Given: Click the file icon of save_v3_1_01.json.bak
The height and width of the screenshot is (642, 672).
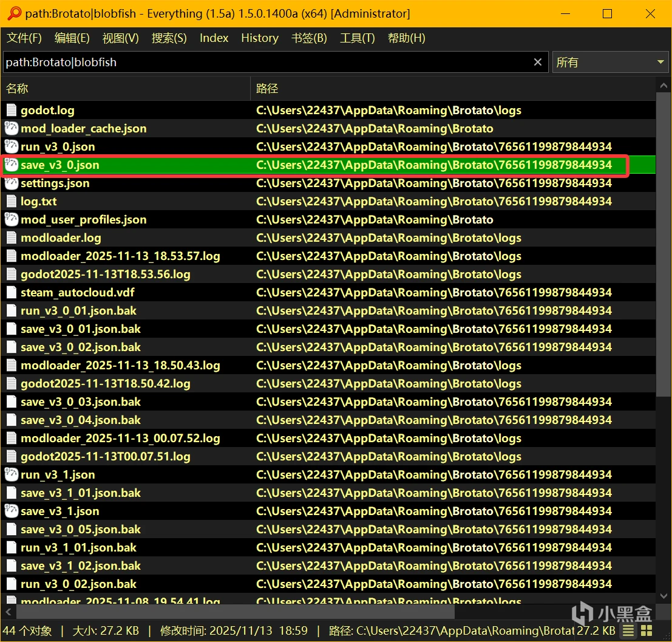Looking at the screenshot, I should coord(12,493).
